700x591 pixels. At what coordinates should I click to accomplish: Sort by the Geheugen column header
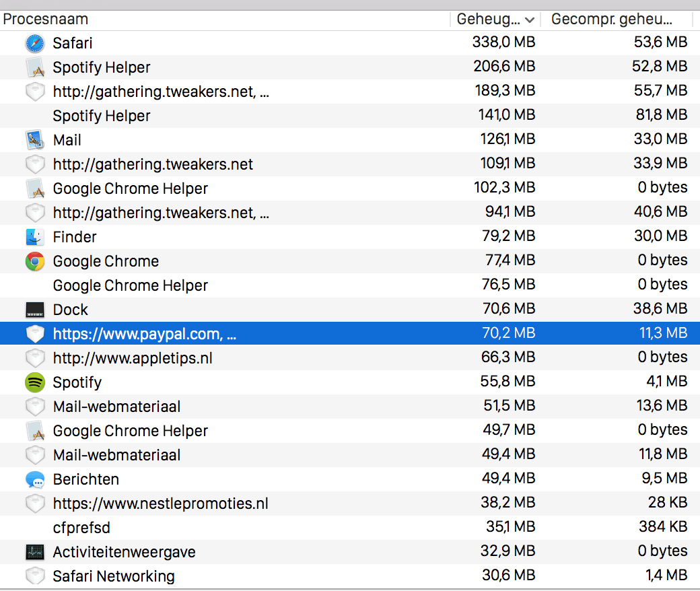(489, 20)
